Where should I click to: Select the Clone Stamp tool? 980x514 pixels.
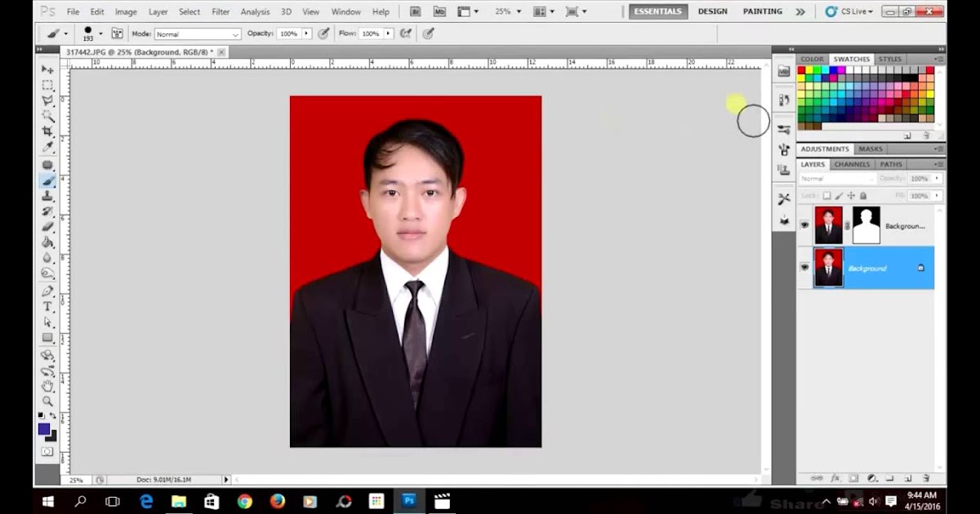coord(47,196)
